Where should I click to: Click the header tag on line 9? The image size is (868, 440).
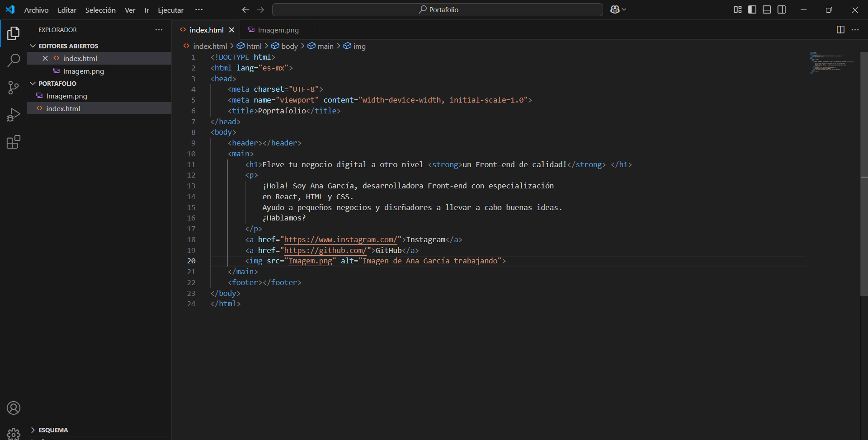pos(264,143)
